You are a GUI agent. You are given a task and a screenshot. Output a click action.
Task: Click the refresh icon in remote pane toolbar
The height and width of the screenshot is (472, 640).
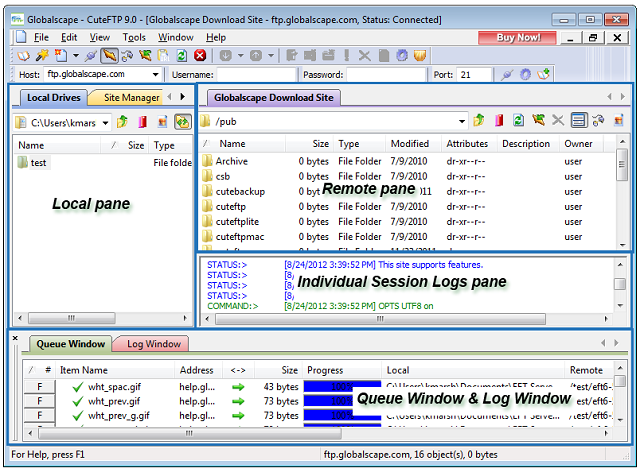click(519, 121)
